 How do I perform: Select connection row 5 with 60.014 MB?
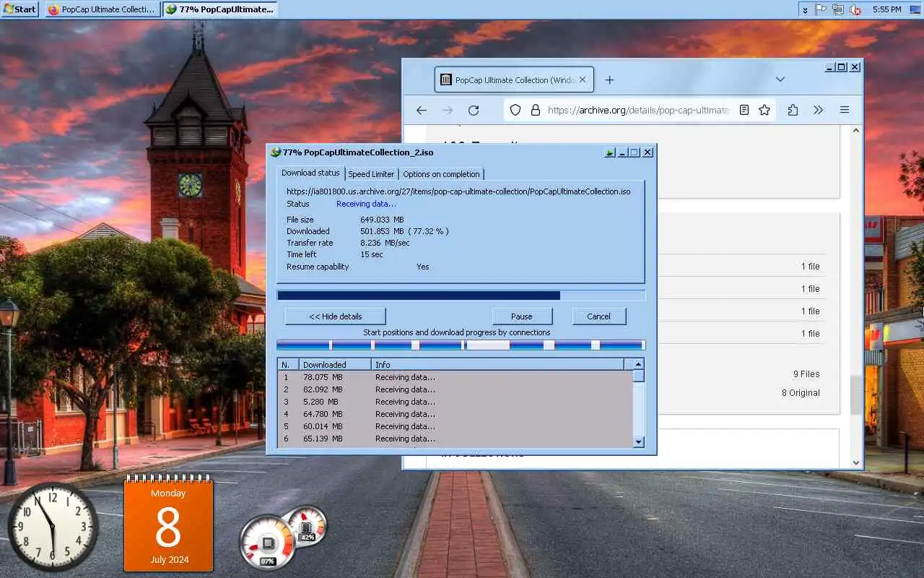click(456, 426)
